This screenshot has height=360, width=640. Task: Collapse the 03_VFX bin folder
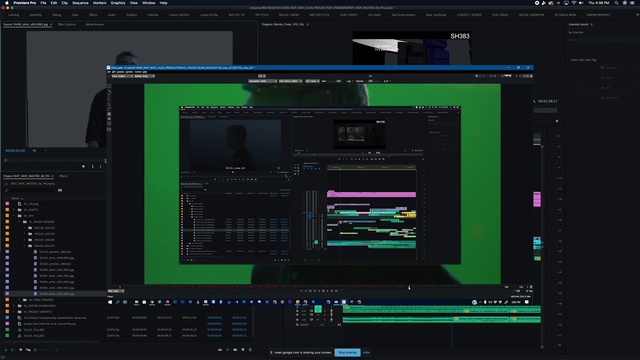click(14, 216)
